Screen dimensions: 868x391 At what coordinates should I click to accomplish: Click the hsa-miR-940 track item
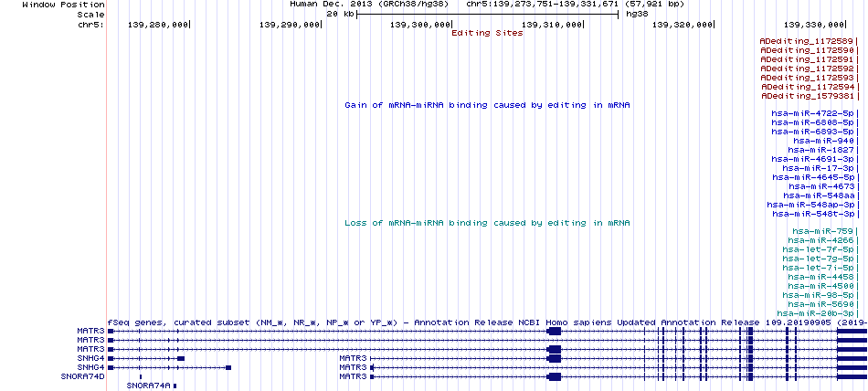824,141
